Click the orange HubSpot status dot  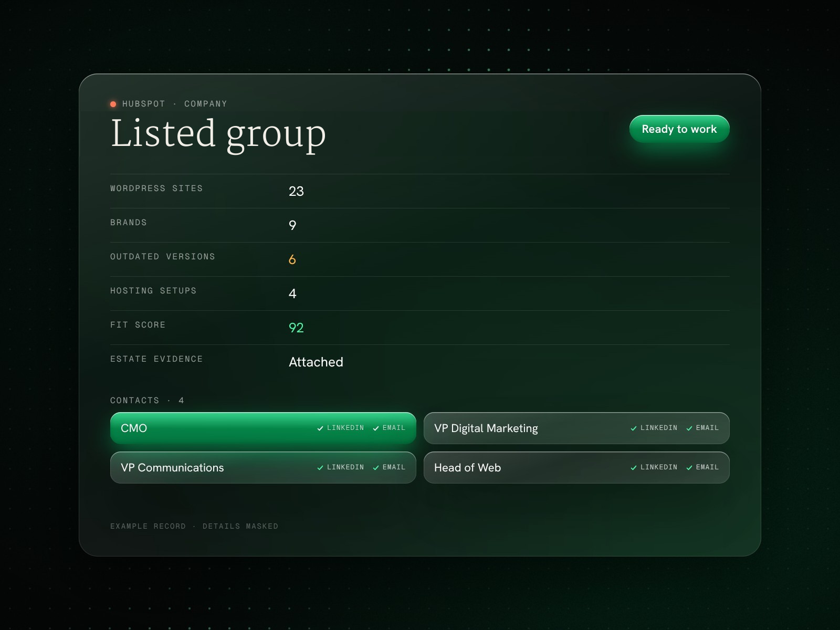tap(113, 104)
